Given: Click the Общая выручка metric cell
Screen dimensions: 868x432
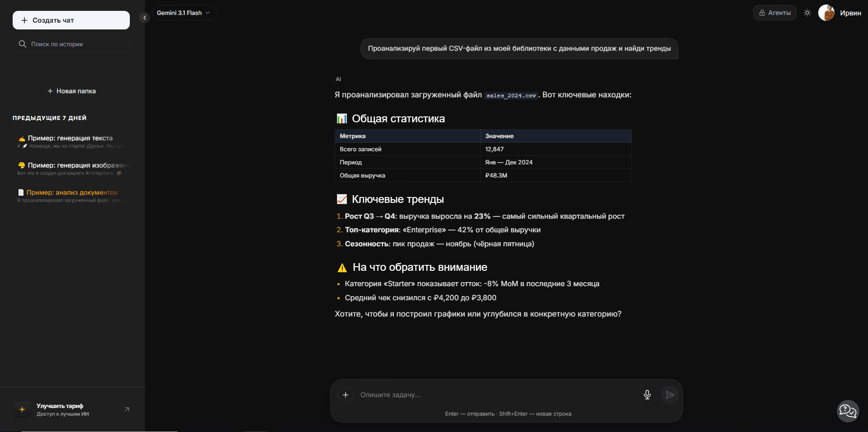Looking at the screenshot, I should 408,175.
